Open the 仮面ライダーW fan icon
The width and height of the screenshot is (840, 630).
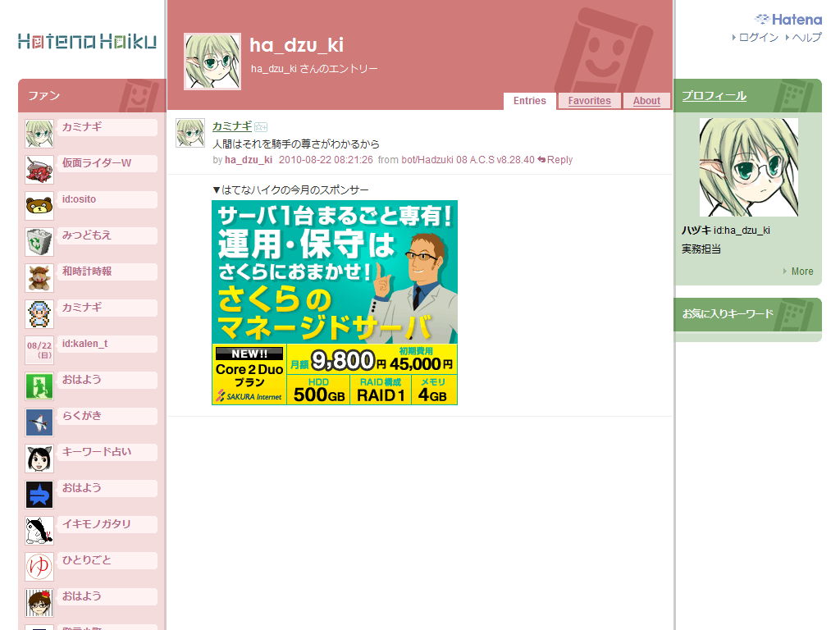pos(39,170)
